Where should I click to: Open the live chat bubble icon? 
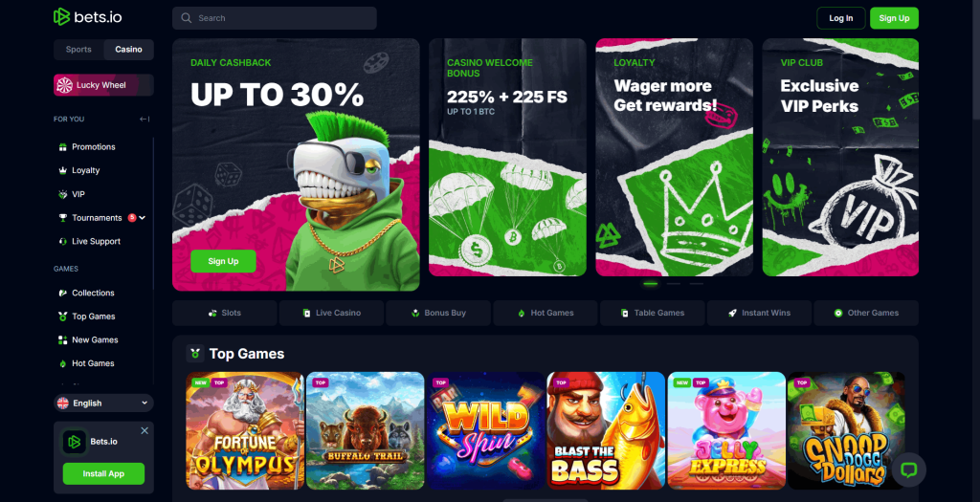tap(909, 470)
